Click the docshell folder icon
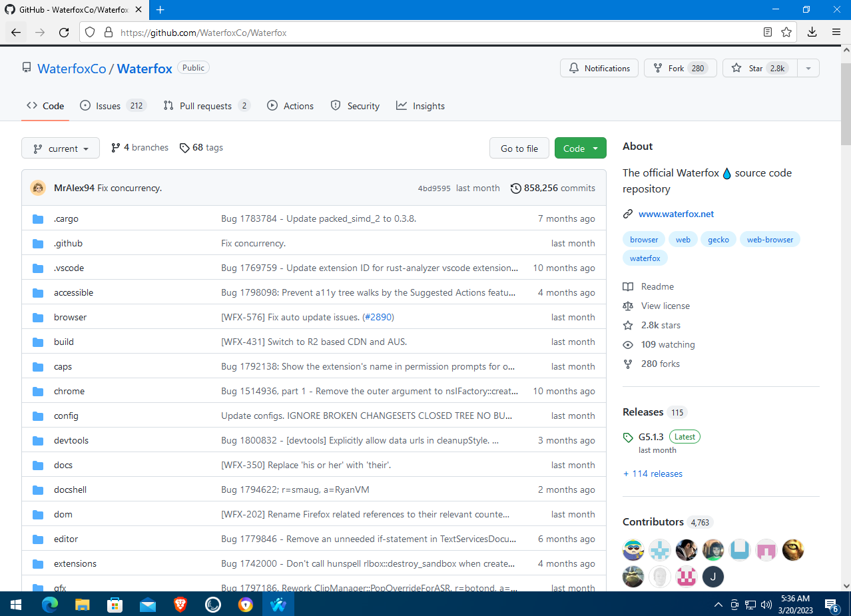The image size is (851, 616). [38, 490]
